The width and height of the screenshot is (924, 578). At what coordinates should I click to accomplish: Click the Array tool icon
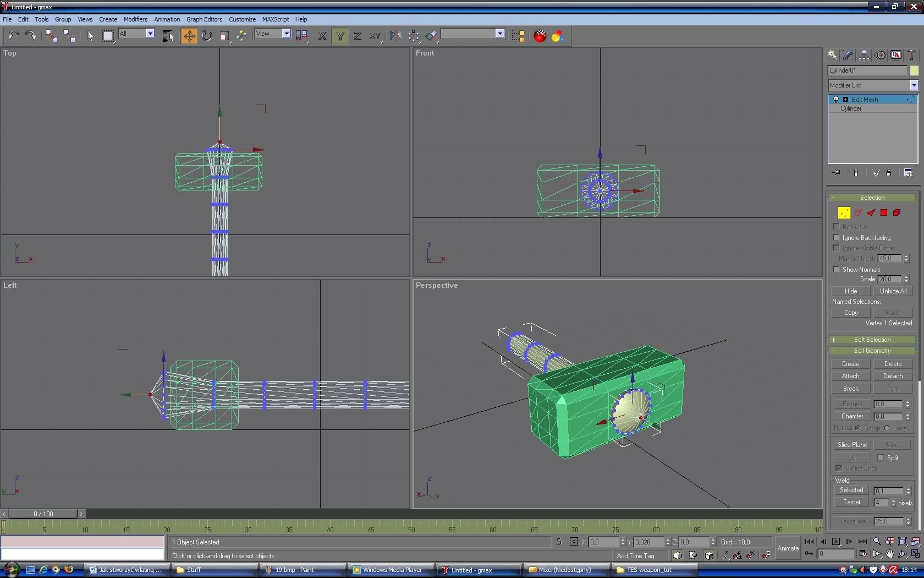pos(414,36)
